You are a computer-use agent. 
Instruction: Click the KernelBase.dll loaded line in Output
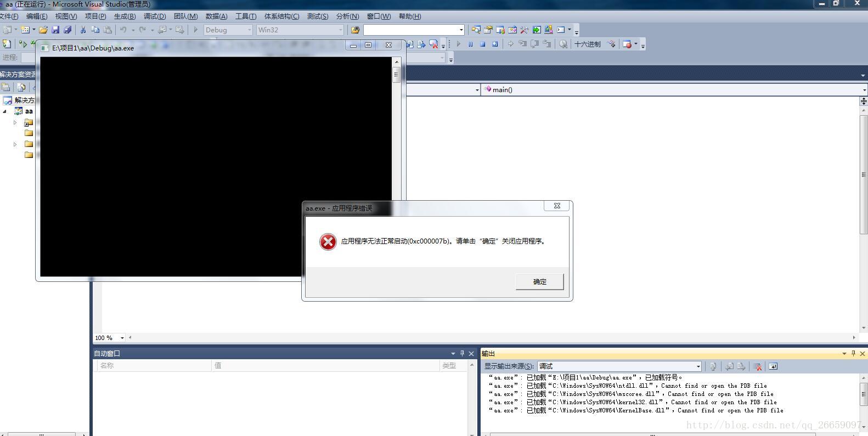(x=636, y=410)
